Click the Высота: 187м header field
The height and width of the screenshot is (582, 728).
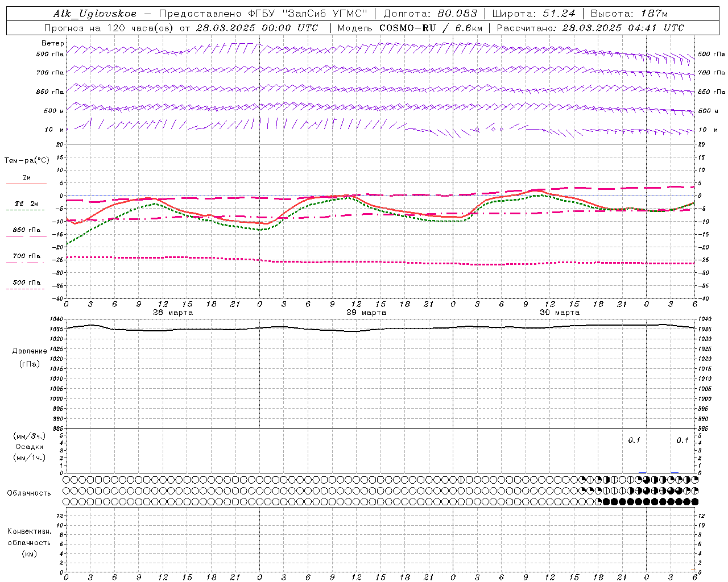629,14
